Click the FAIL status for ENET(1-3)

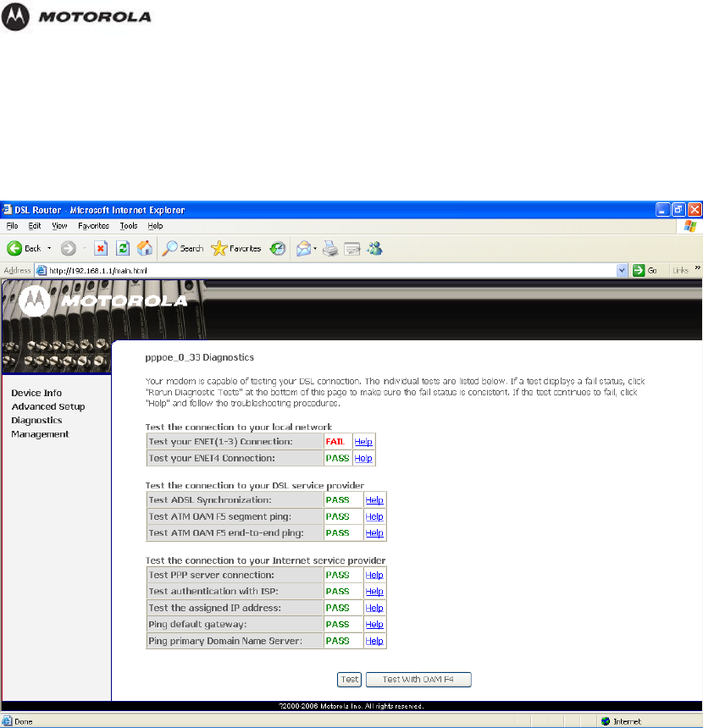(335, 442)
